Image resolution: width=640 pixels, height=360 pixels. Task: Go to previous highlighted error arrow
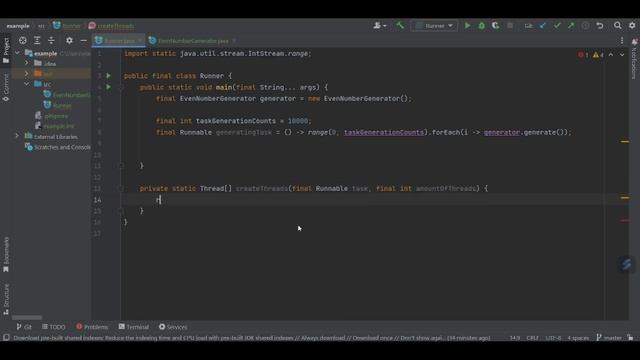click(x=611, y=55)
